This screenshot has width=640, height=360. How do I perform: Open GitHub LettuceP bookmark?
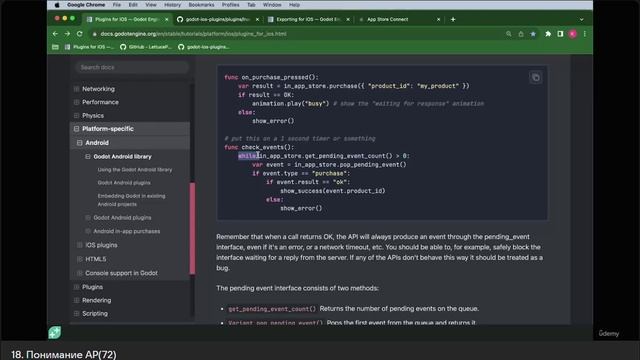(x=146, y=47)
